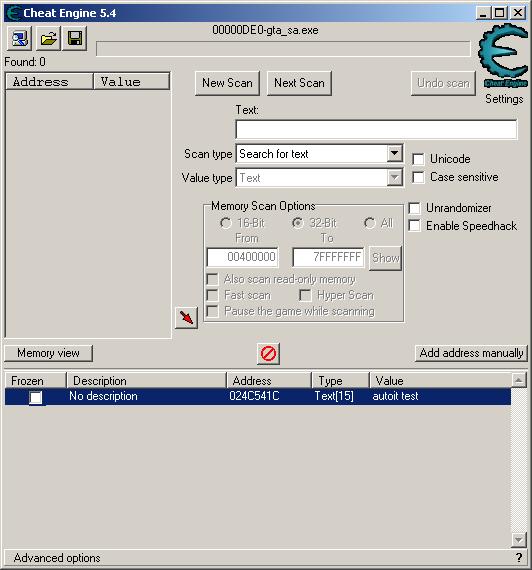Click the Cheat Engine logo for Settings

click(x=504, y=57)
